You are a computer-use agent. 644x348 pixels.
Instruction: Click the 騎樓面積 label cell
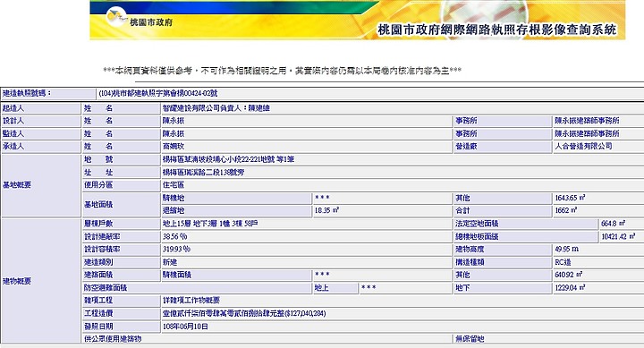click(236, 275)
